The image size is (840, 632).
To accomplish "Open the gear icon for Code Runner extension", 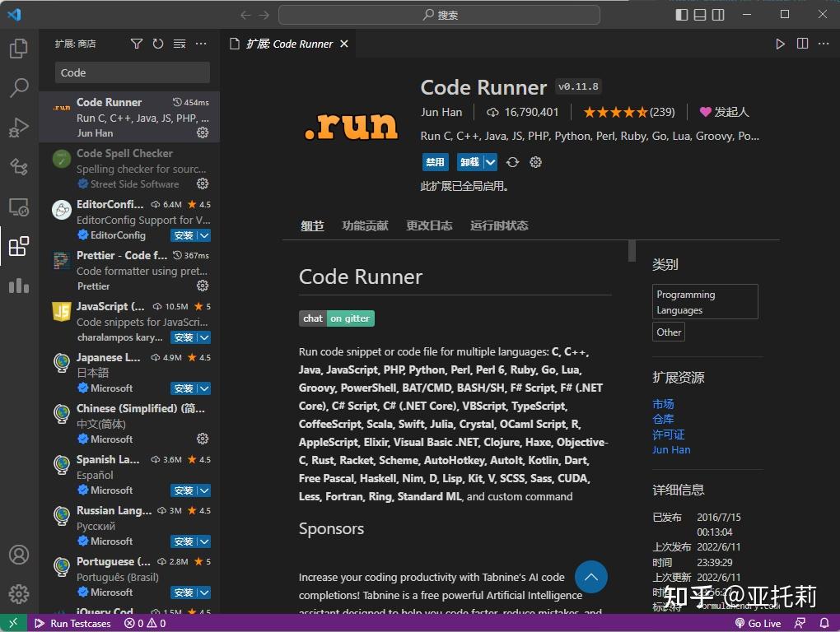I will [203, 132].
